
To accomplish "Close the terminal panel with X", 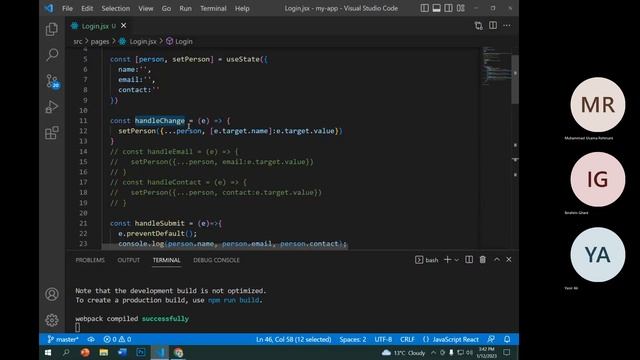I will 509,260.
